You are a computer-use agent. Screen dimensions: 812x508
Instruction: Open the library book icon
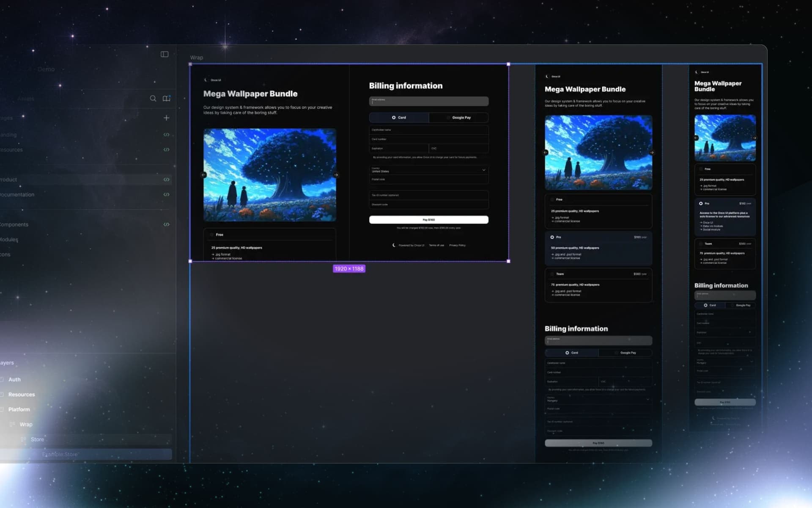[167, 98]
